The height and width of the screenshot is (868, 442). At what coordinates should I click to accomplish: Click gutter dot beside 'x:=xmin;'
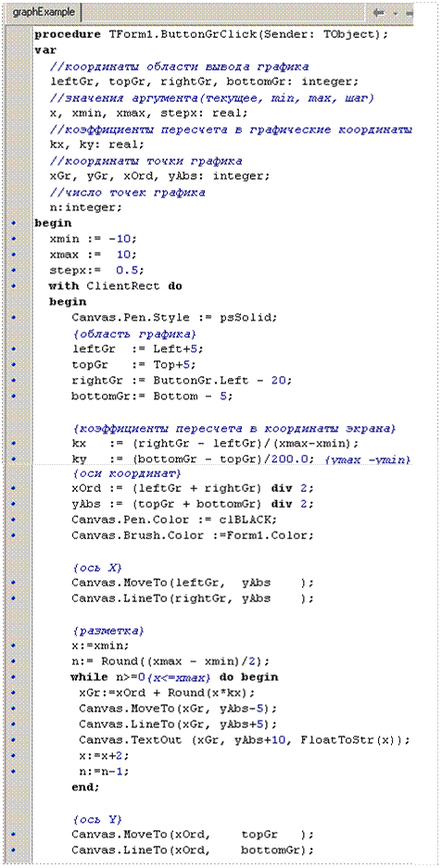click(13, 646)
